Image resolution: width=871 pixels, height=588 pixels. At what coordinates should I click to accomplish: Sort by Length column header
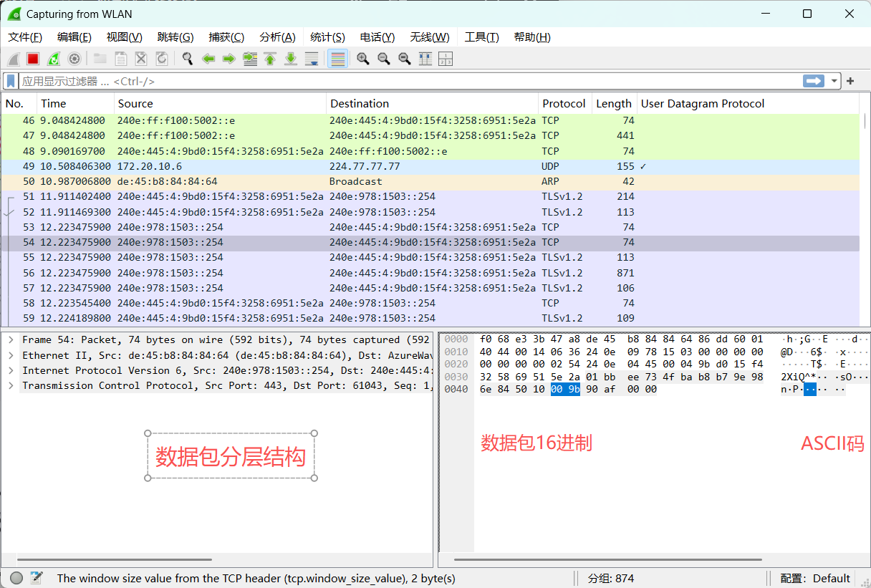coord(614,103)
